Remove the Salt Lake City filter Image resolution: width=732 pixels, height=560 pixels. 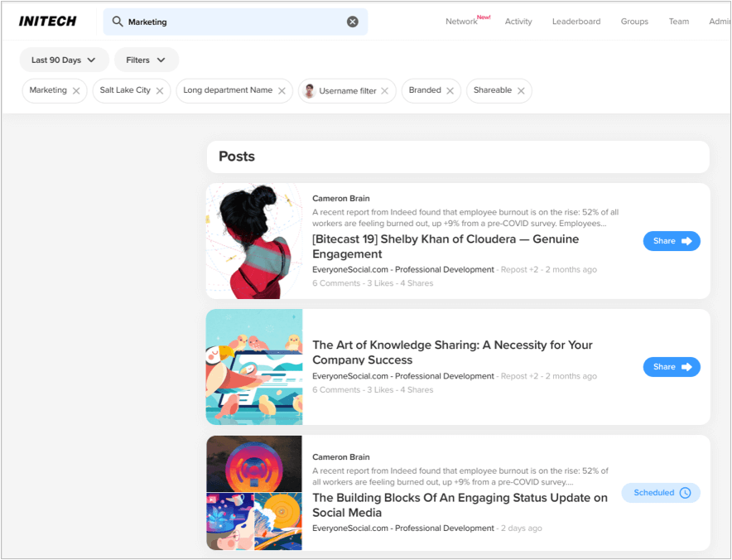[160, 91]
